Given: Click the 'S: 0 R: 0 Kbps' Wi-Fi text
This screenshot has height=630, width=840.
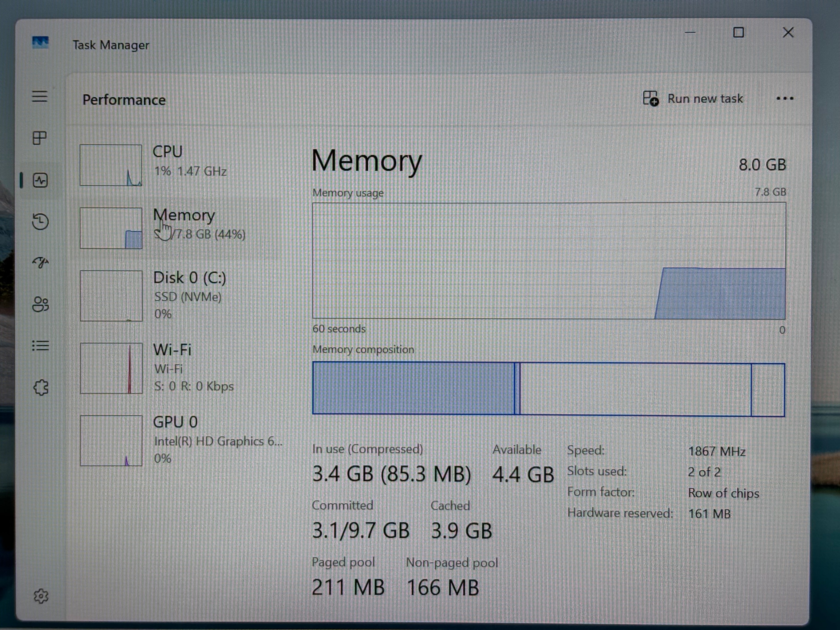Looking at the screenshot, I should (194, 386).
